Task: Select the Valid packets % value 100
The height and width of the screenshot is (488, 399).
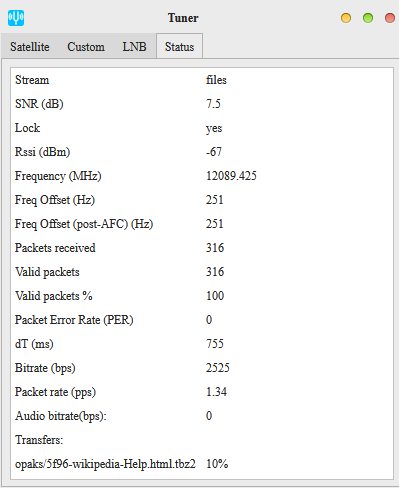Action: (x=215, y=296)
